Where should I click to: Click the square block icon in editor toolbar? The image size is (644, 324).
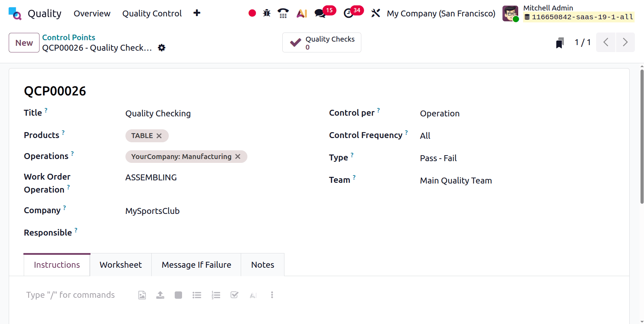click(x=178, y=295)
